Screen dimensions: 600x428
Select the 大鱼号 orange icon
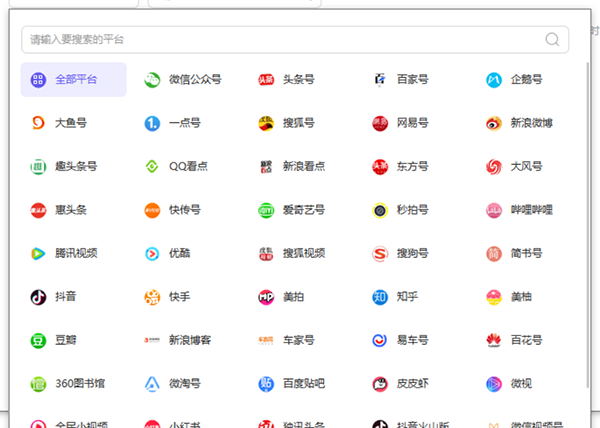38,123
